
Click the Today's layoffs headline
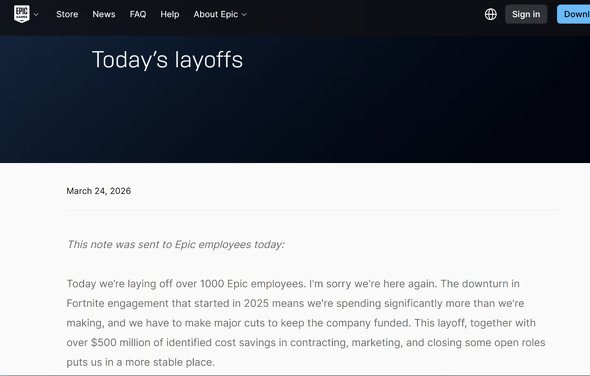167,59
